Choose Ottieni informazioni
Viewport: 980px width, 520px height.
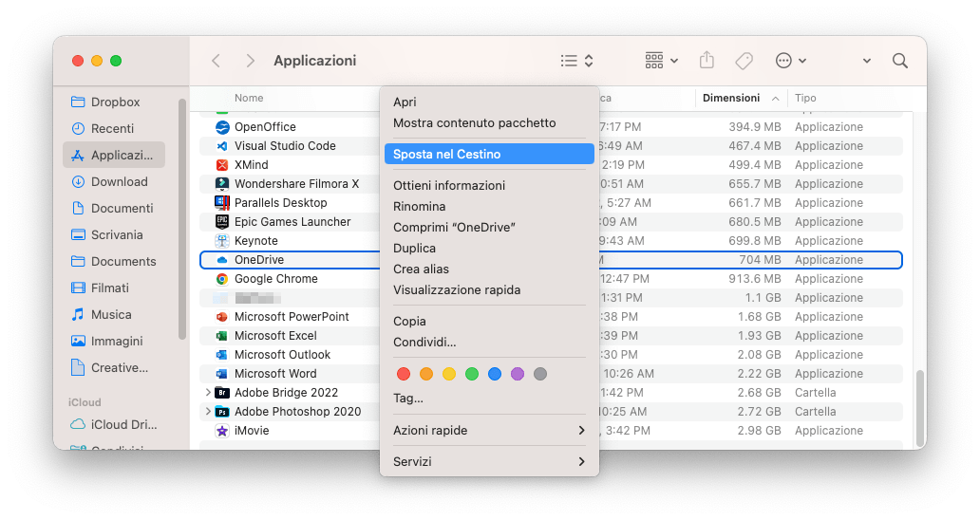[489, 185]
